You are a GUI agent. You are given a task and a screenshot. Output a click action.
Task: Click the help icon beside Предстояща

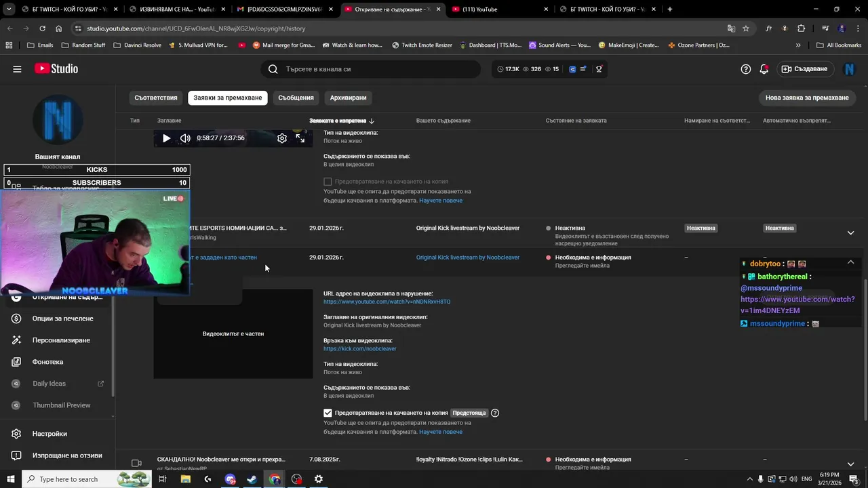pyautogui.click(x=495, y=413)
